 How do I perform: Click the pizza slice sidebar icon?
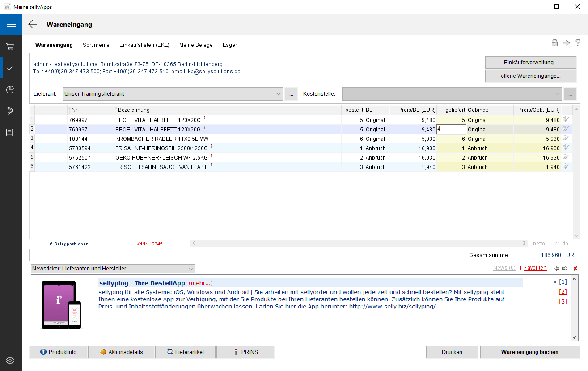11,111
